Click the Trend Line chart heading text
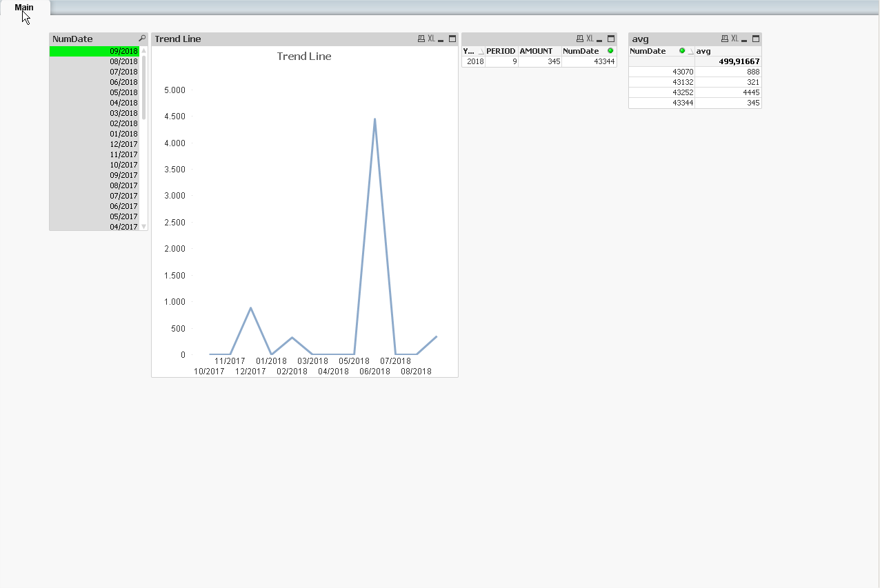The height and width of the screenshot is (588, 880). [x=304, y=57]
